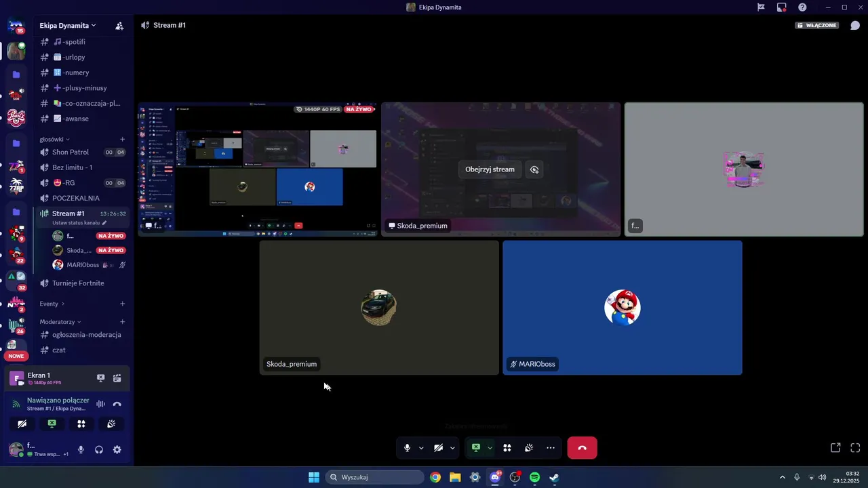Open the #numery channel
868x488 pixels.
[x=81, y=73]
